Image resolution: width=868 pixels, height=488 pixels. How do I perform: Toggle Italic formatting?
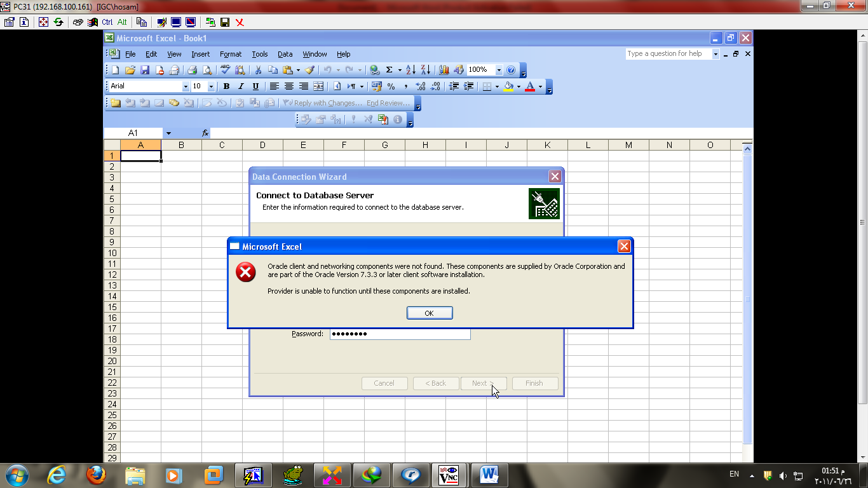coord(241,86)
